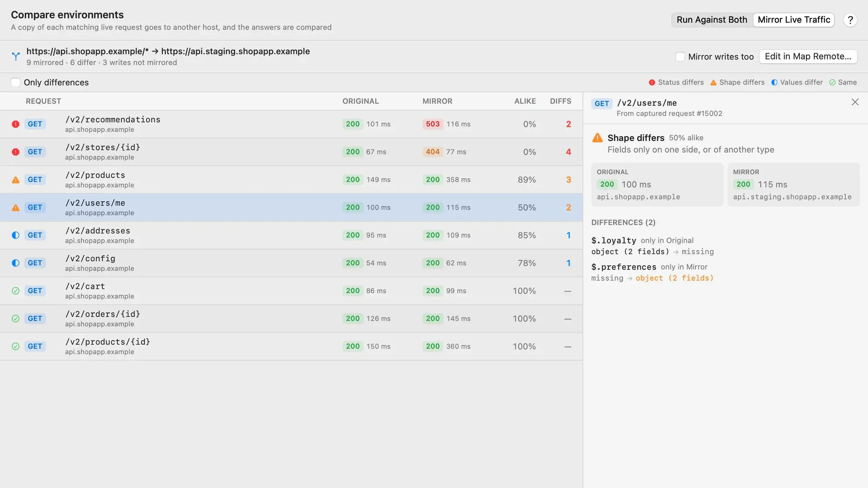
Task: Enable the Only differences checkbox
Action: [x=16, y=82]
